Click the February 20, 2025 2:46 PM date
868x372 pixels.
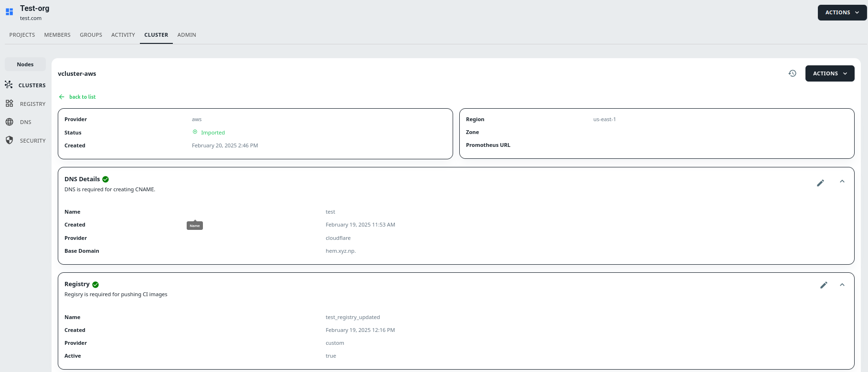pos(225,145)
